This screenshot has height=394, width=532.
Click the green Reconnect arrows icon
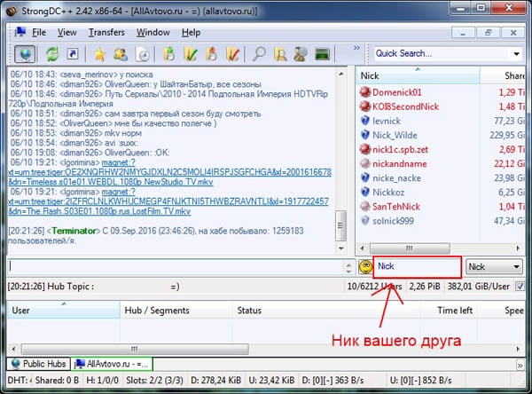pyautogui.click(x=53, y=52)
